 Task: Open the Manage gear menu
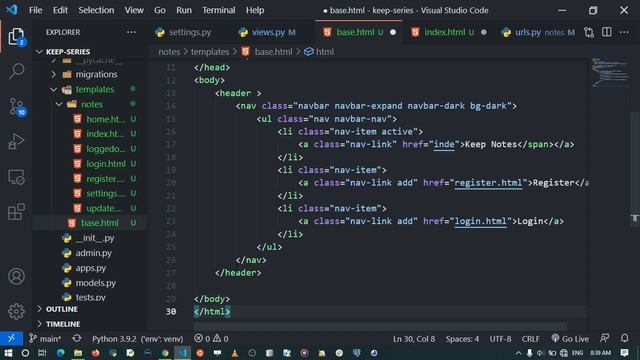[16, 311]
